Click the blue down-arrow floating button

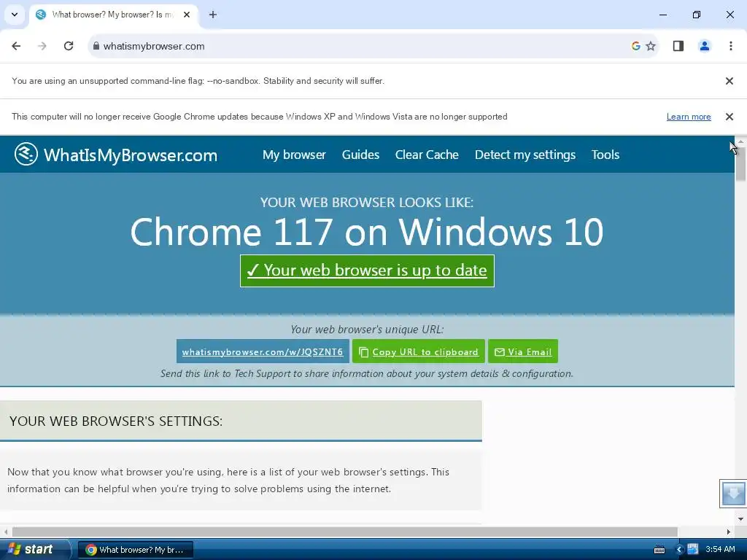pos(733,494)
